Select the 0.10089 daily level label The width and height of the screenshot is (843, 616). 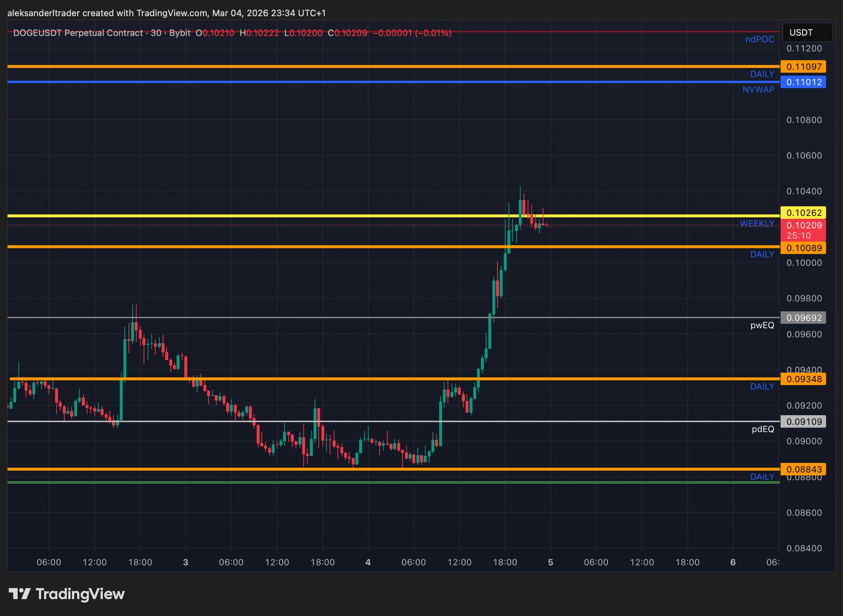click(803, 248)
